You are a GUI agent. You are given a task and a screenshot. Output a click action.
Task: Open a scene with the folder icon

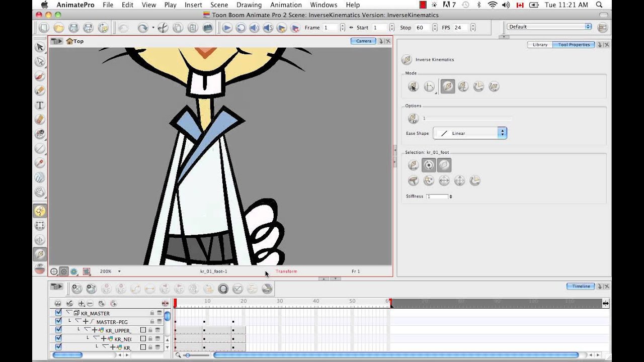(x=59, y=28)
